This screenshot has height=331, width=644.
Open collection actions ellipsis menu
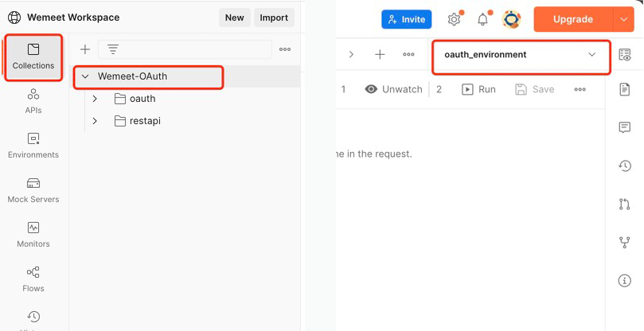[580, 89]
